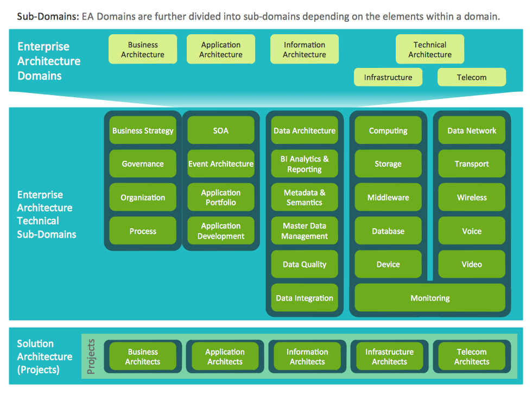Select the Event Architecture box
Viewport: 532px width, 394px height.
221,164
